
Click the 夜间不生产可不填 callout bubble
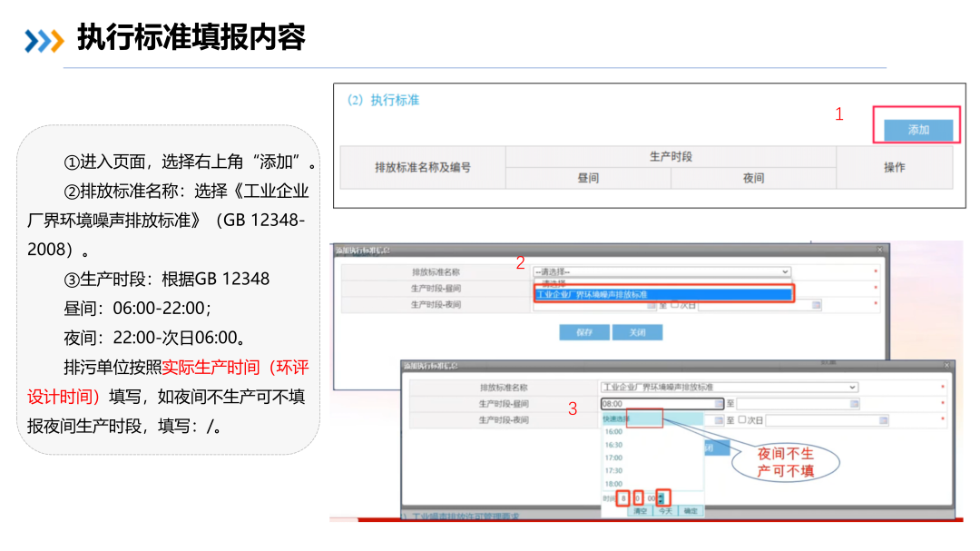coord(786,462)
